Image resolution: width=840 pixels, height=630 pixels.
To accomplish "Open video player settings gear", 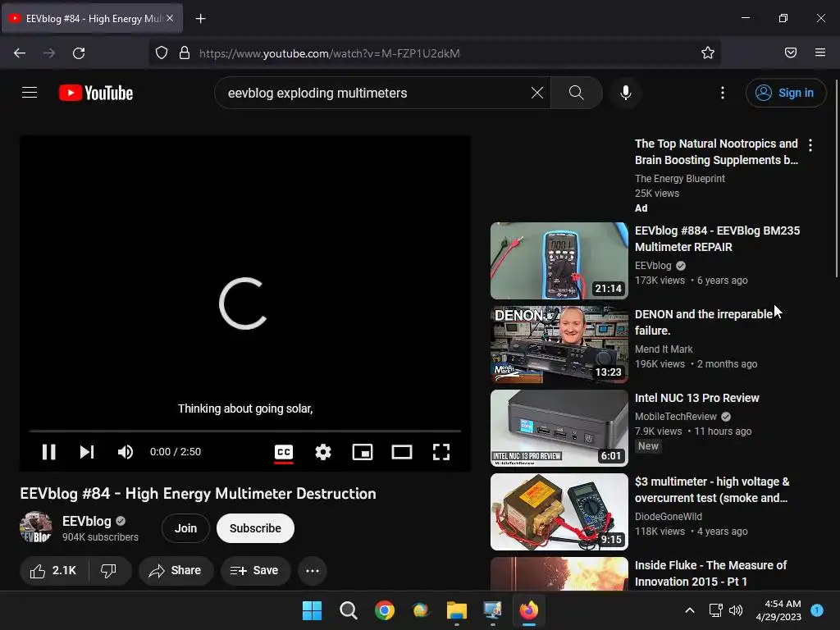I will (323, 452).
